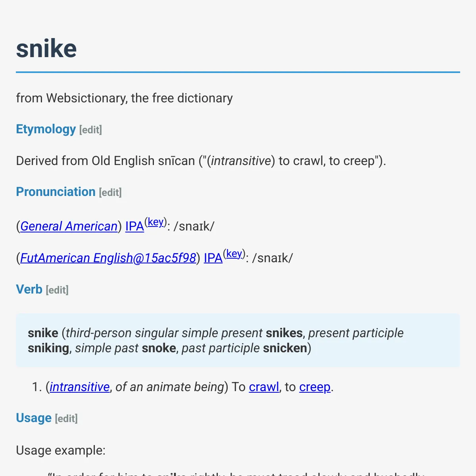This screenshot has width=476, height=476.
Task: Open the General American link
Action: click(x=69, y=226)
